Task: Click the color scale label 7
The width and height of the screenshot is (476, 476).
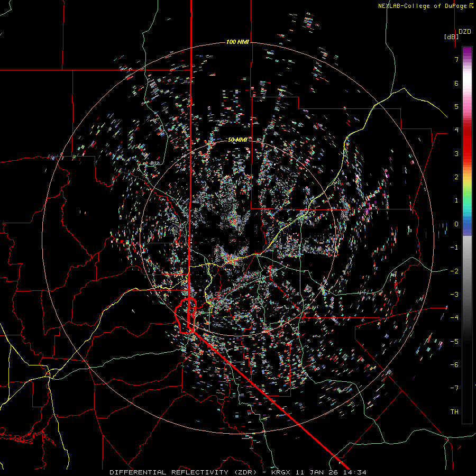Action: click(x=456, y=59)
